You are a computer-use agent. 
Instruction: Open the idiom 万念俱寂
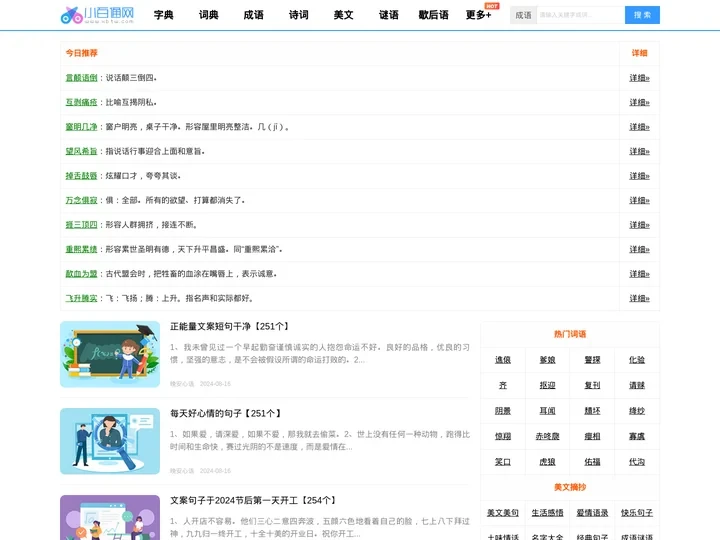coord(81,200)
